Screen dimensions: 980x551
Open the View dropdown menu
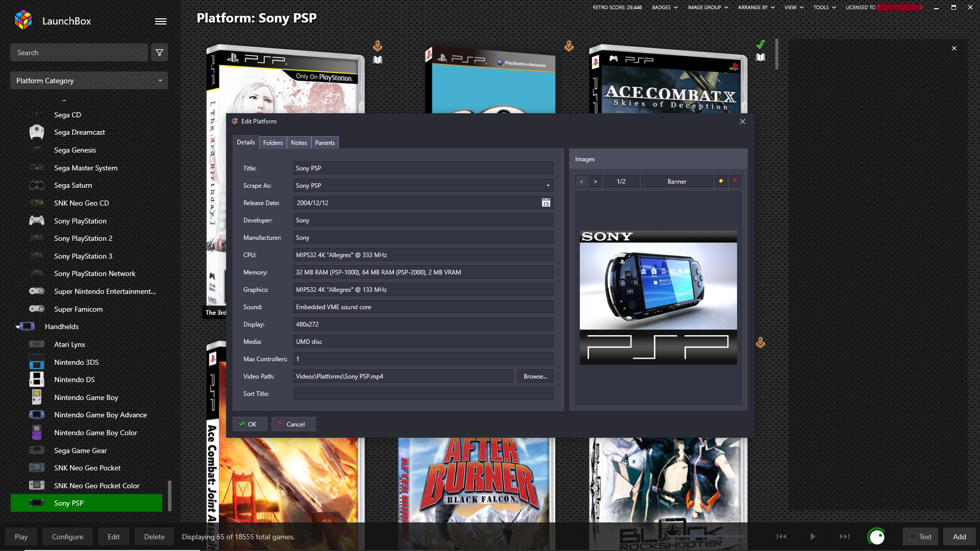[x=794, y=7]
